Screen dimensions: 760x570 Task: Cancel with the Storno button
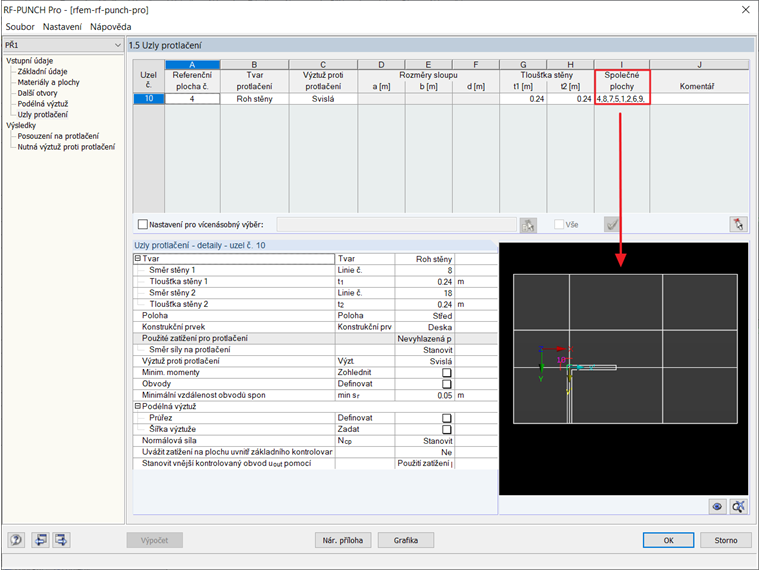pos(726,540)
